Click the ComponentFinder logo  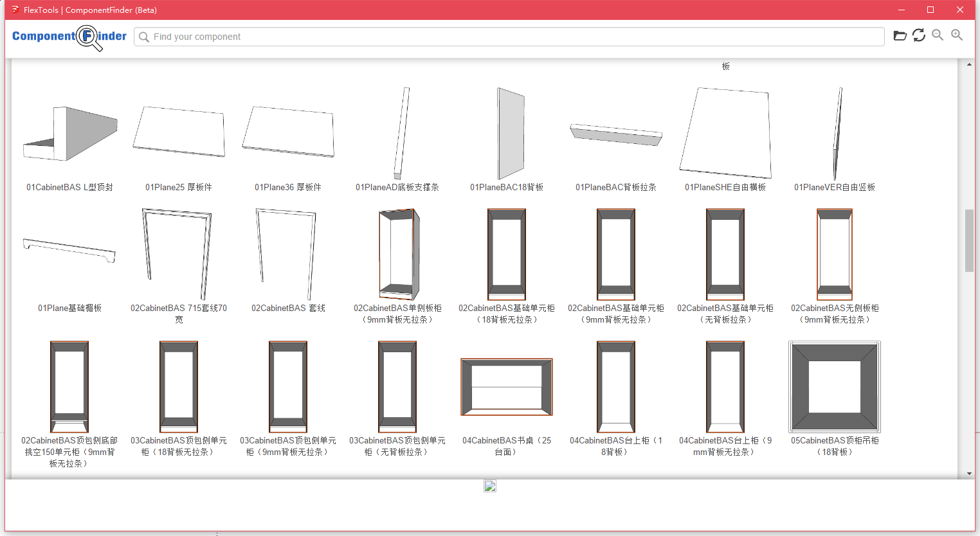[x=69, y=37]
